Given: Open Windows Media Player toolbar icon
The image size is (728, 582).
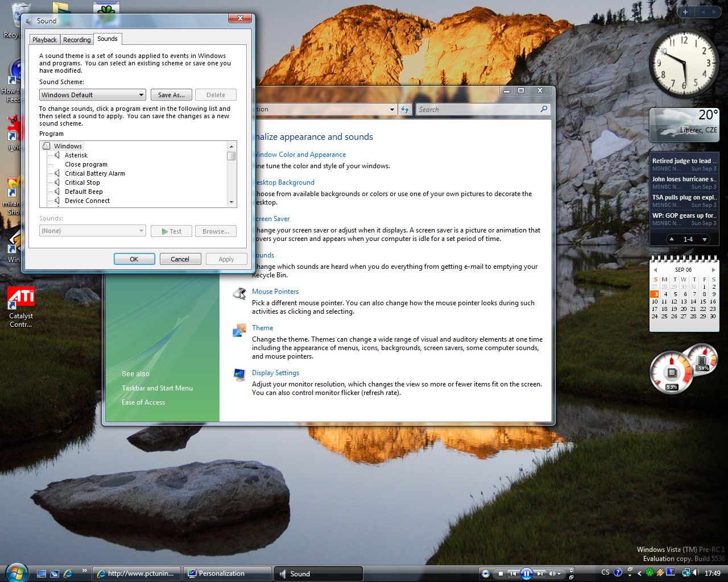Looking at the screenshot, I should (x=486, y=573).
